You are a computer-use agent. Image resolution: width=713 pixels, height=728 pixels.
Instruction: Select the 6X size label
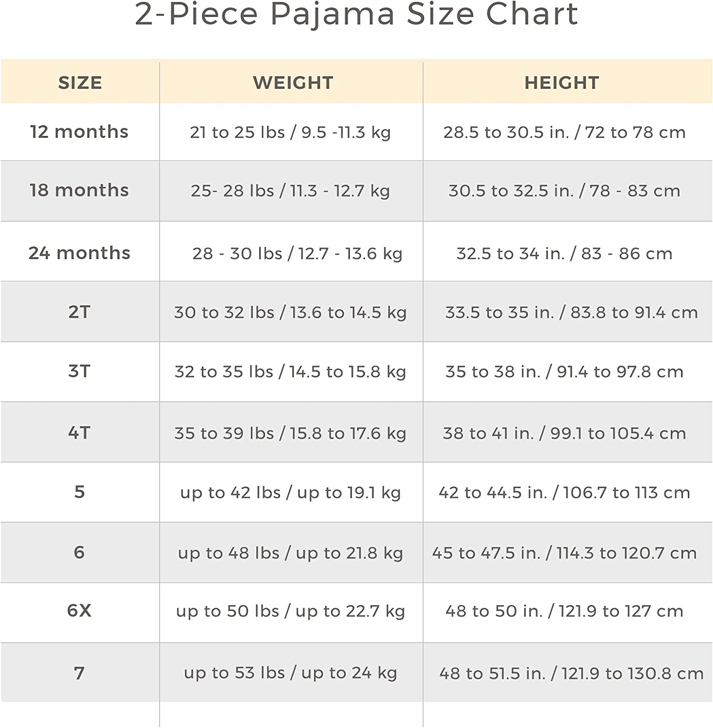[79, 611]
